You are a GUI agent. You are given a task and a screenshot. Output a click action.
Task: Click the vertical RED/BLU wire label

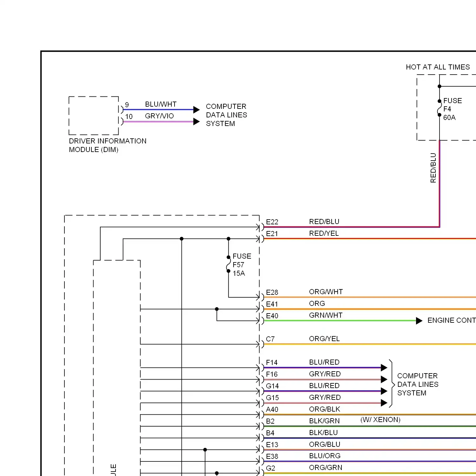tap(433, 168)
